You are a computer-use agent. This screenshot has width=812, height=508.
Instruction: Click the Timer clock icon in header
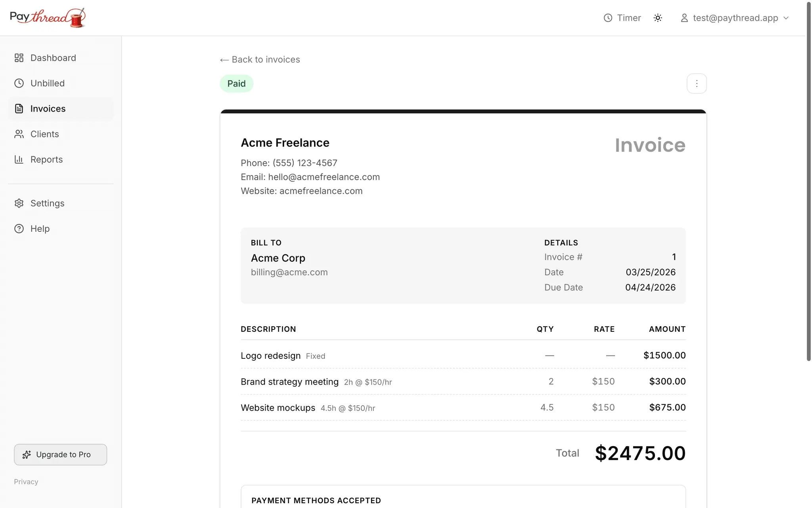point(608,18)
